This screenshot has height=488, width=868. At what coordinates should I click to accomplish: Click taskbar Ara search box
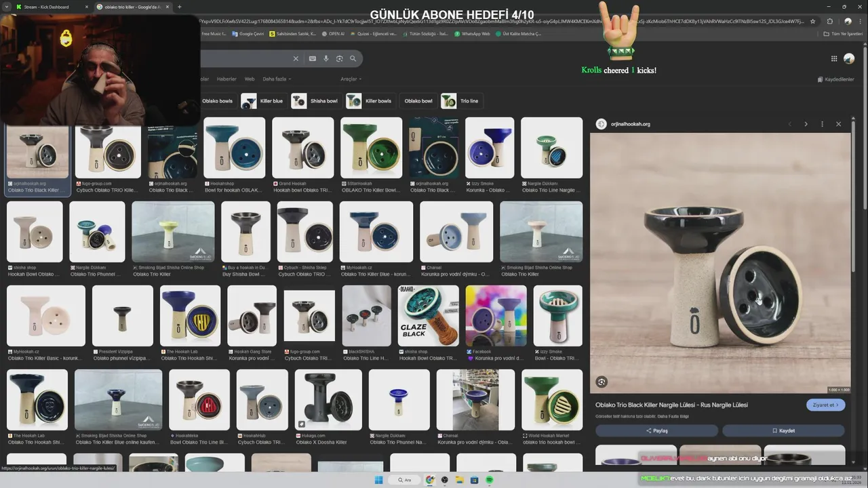[405, 480]
